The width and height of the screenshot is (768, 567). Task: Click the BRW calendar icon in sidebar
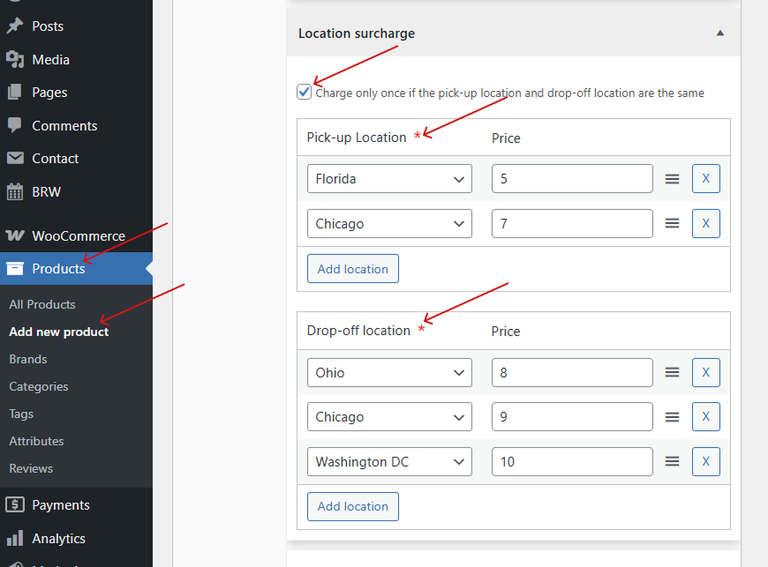tap(15, 191)
